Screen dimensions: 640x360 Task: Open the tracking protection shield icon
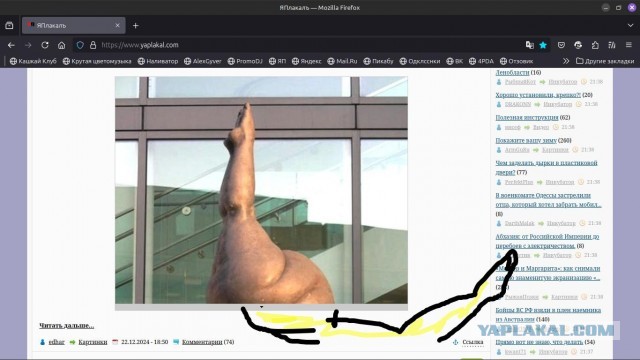[80, 45]
